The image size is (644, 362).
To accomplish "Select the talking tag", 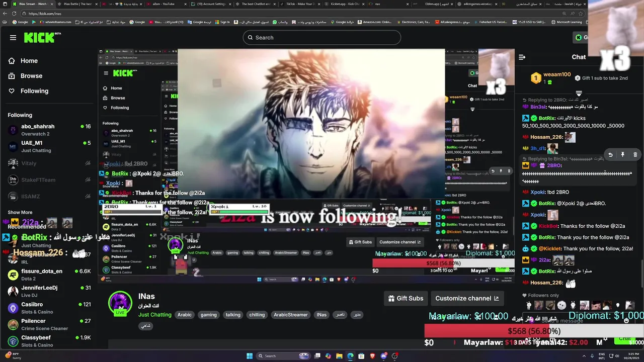I will [233, 315].
